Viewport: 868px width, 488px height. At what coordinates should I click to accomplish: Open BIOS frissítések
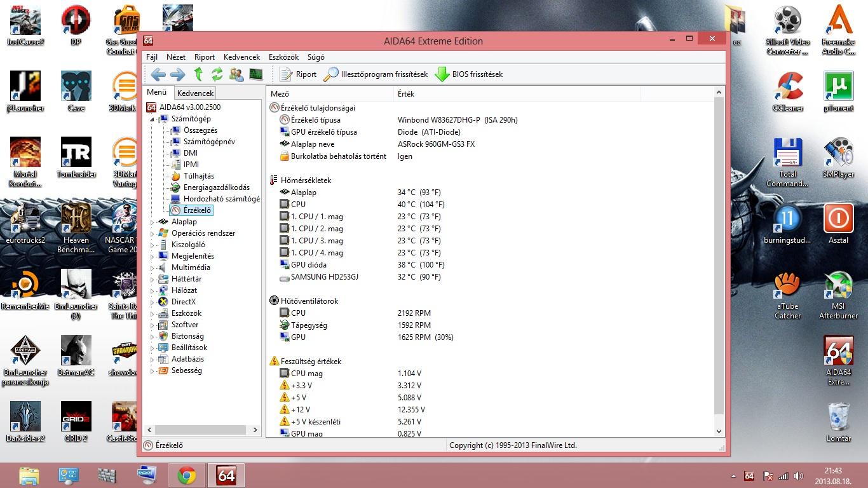tap(468, 74)
